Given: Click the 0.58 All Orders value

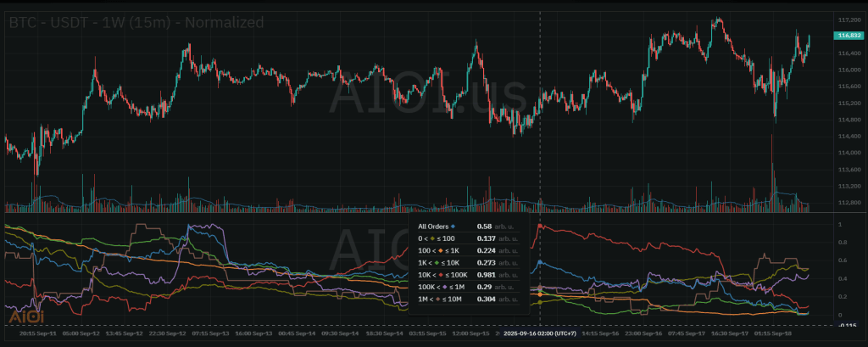Looking at the screenshot, I should click(x=484, y=227).
